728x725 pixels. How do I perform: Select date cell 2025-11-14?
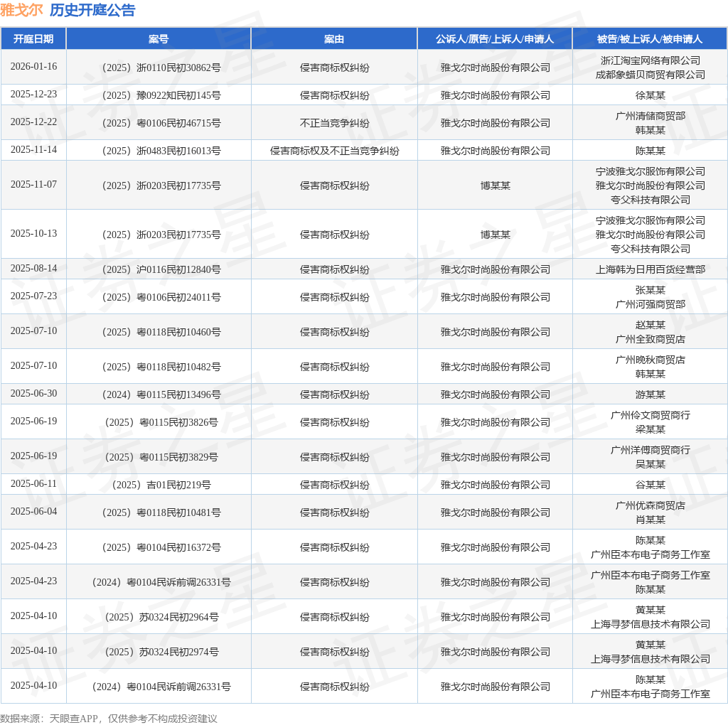pyautogui.click(x=33, y=150)
